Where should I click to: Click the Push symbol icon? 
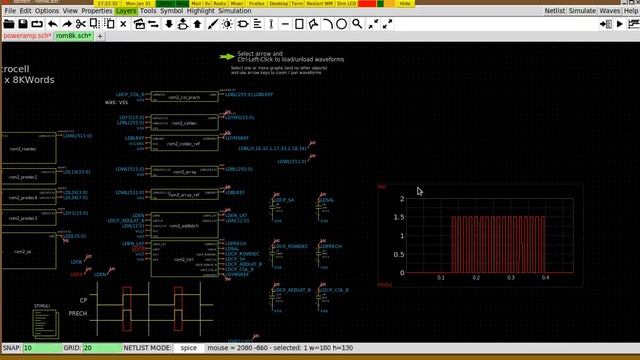click(x=183, y=24)
